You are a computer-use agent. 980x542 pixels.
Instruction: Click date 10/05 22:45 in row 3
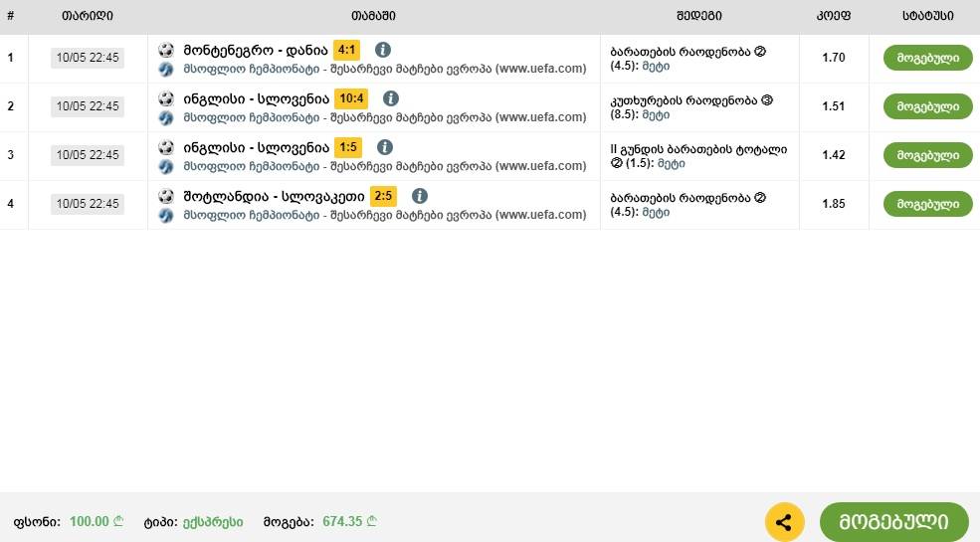click(x=88, y=155)
